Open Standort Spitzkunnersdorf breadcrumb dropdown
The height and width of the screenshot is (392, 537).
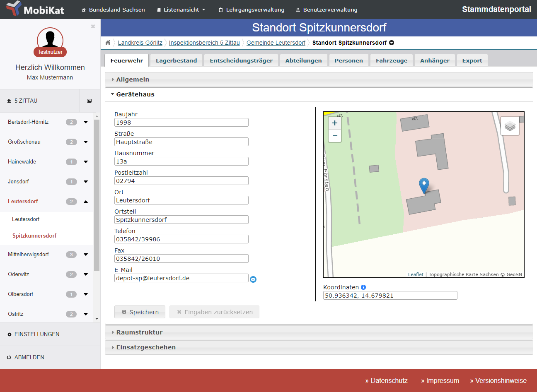click(392, 43)
